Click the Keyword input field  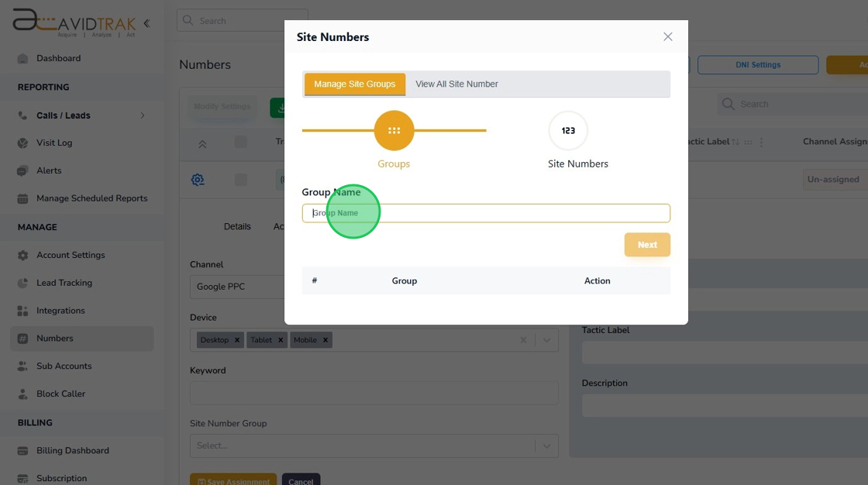click(x=374, y=393)
